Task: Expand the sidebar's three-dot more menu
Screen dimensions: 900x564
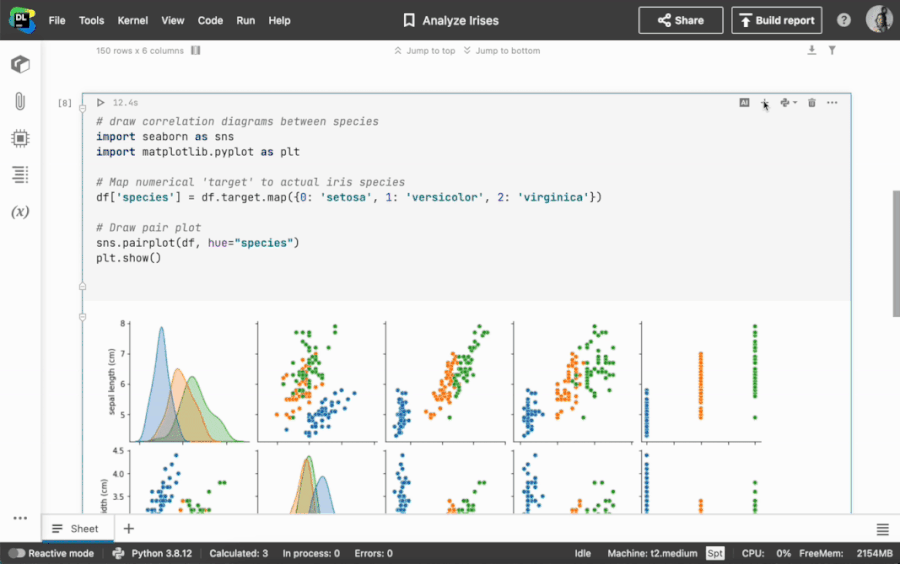Action: tap(20, 518)
